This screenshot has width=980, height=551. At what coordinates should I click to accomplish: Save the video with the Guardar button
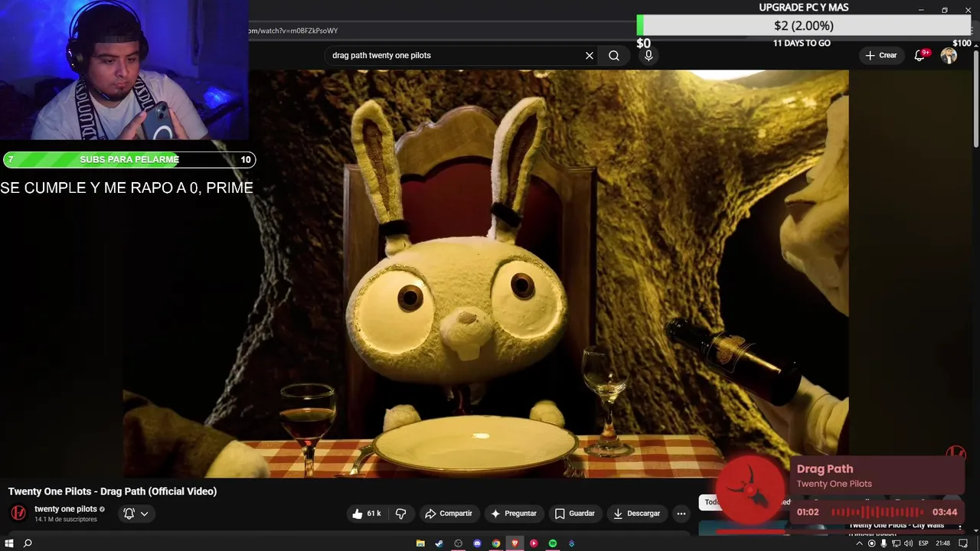tap(574, 514)
